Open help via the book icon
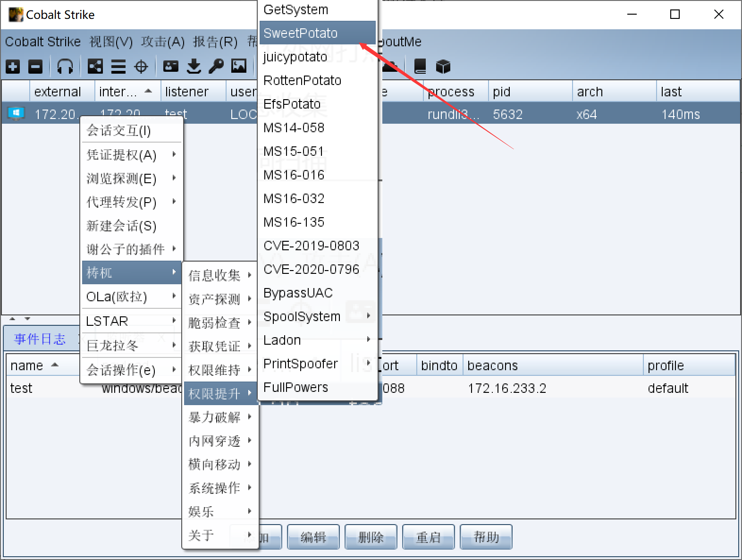Viewport: 742px width, 560px height. click(x=420, y=67)
